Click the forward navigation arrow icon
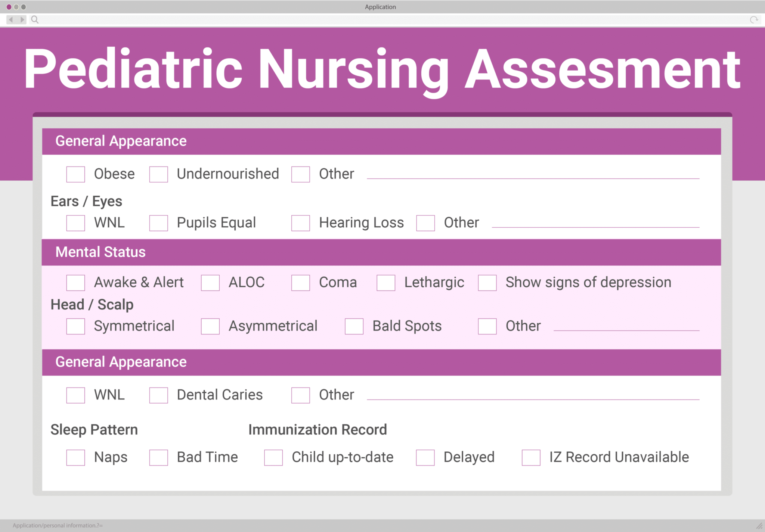The image size is (765, 532). pos(18,21)
